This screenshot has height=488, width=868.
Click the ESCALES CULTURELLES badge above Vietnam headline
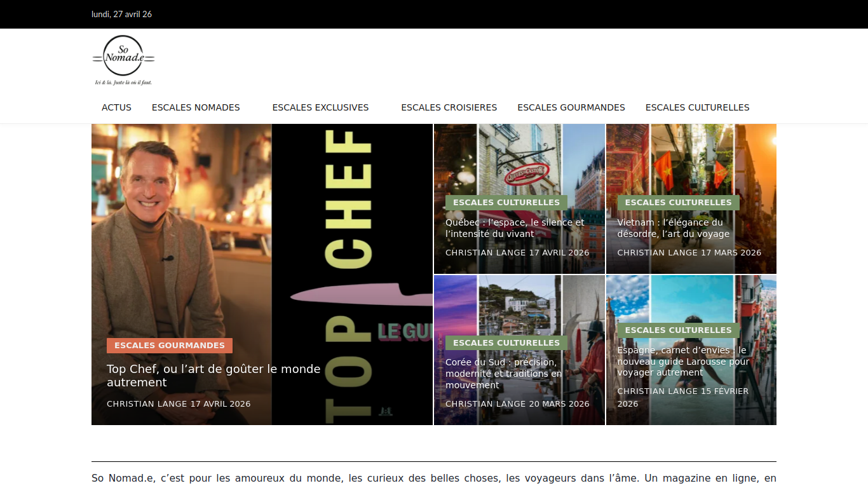(x=679, y=203)
